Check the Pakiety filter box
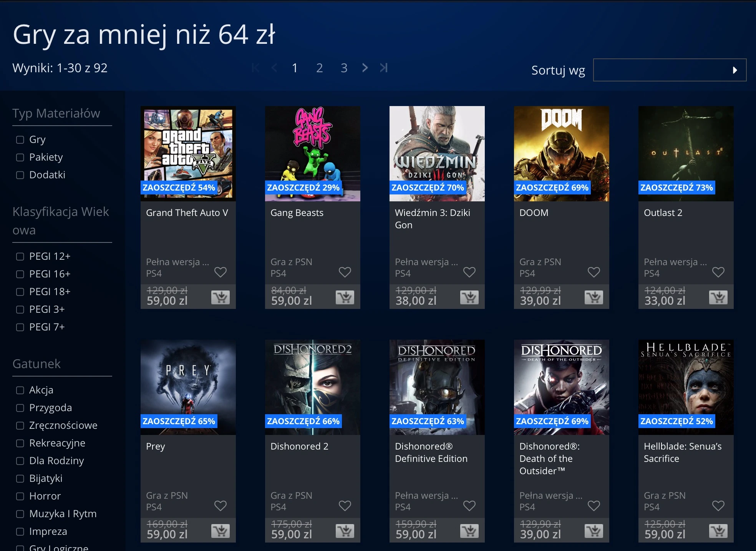This screenshot has width=756, height=551. [20, 157]
